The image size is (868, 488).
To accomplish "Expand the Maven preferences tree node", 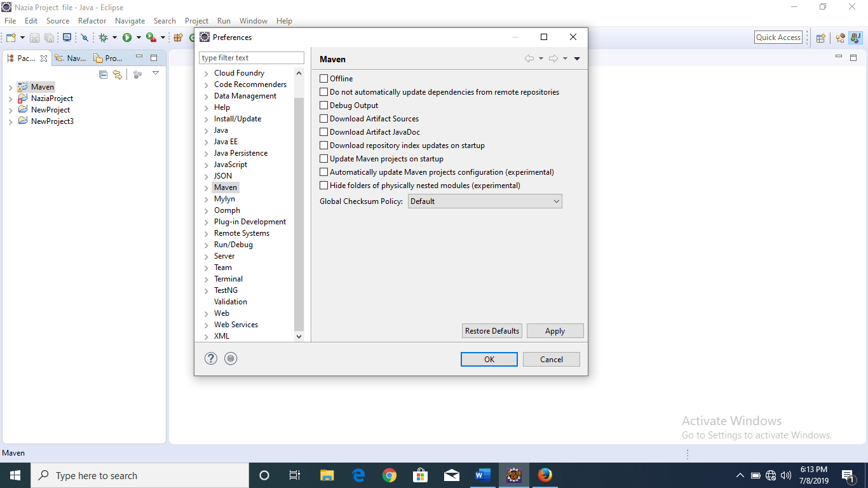I will coord(207,188).
